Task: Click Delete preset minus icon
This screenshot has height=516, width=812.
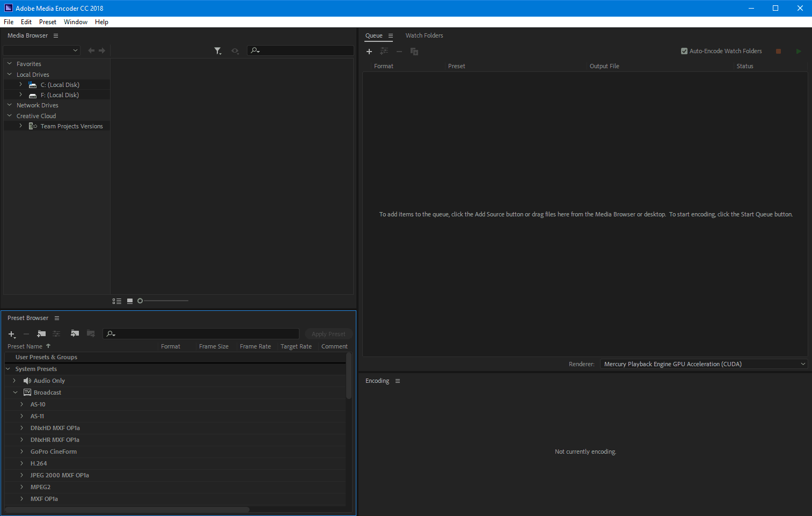Action: tap(26, 334)
